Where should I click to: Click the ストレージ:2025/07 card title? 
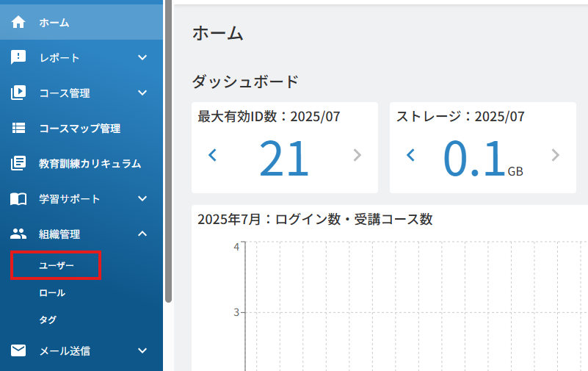(460, 116)
